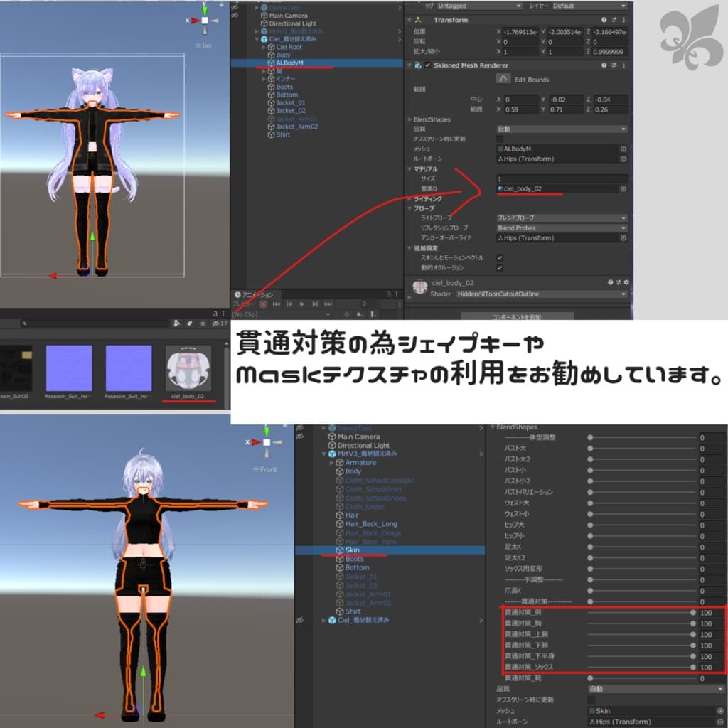This screenshot has width=728, height=728.
Task: Collapse the プローブ section
Action: [409, 208]
